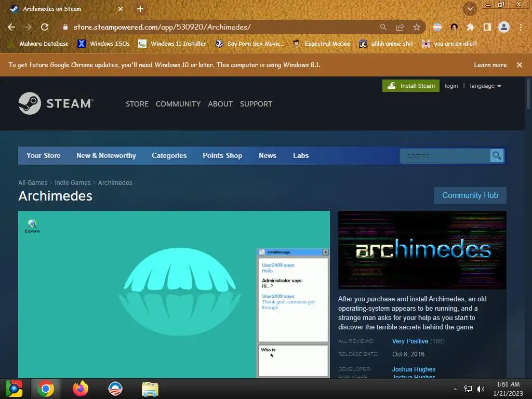Open a new browser tab
This screenshot has width=532, height=399.
pos(140,9)
